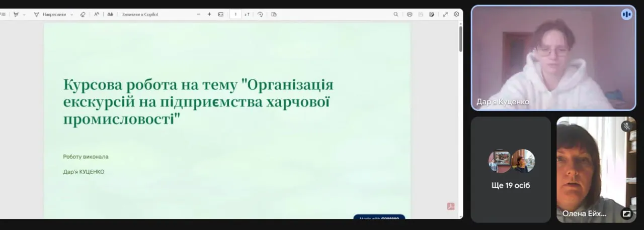This screenshot has width=644, height=230.
Task: Click the fit to width icon
Action: click(221, 15)
